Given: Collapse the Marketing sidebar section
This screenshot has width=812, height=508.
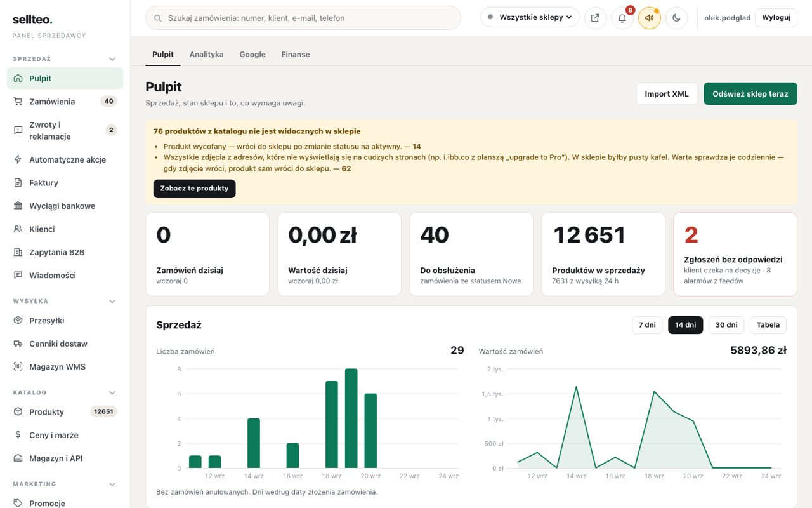Looking at the screenshot, I should (x=112, y=484).
